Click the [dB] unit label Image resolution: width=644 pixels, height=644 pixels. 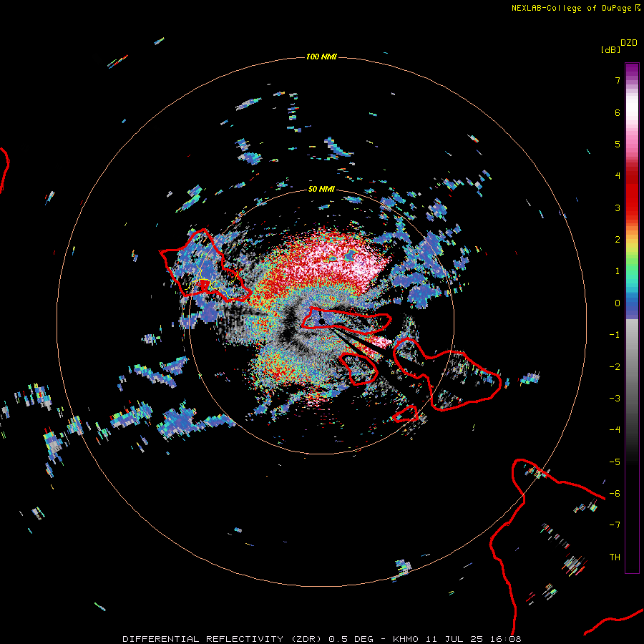pos(610,49)
